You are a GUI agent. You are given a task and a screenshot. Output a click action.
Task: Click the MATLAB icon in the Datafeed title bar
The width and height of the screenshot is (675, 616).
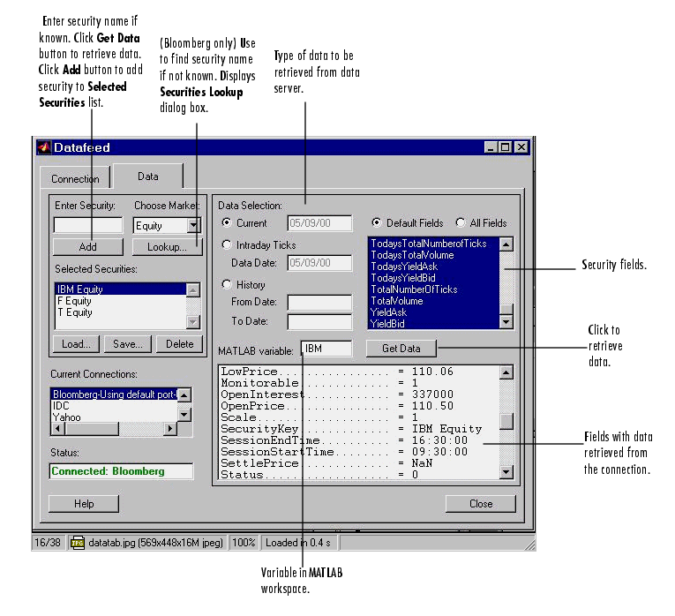tap(44, 147)
